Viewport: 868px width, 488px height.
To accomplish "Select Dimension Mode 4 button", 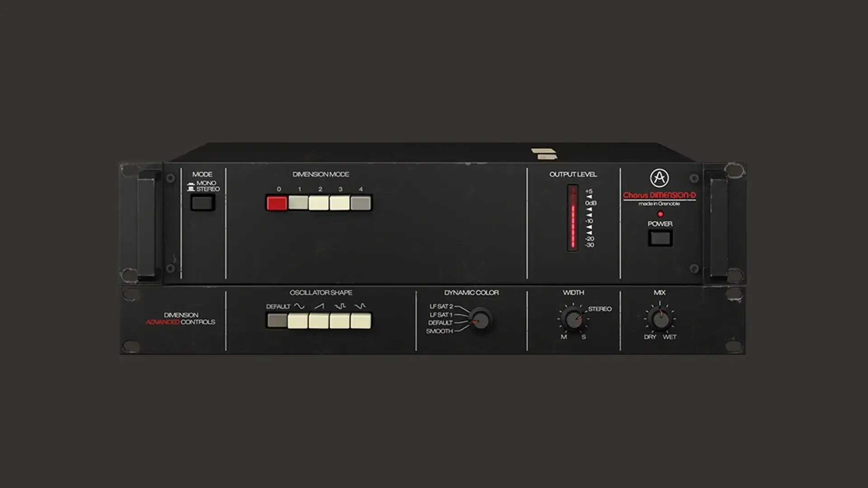I will [x=360, y=203].
